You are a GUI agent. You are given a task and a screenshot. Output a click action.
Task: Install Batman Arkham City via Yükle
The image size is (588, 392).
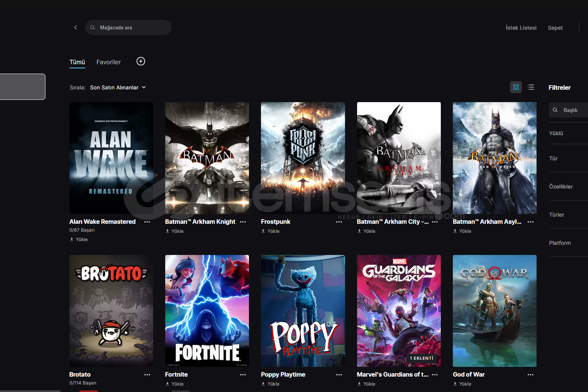366,231
